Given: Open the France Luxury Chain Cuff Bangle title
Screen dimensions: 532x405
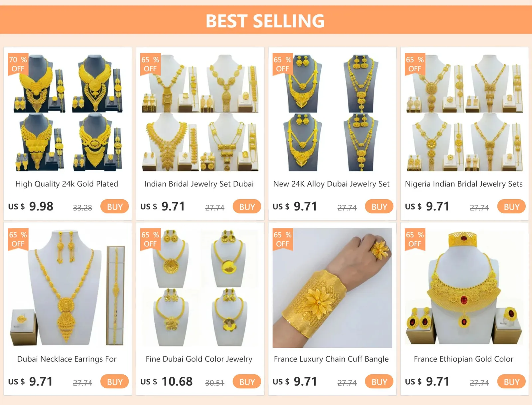Looking at the screenshot, I should 331,359.
